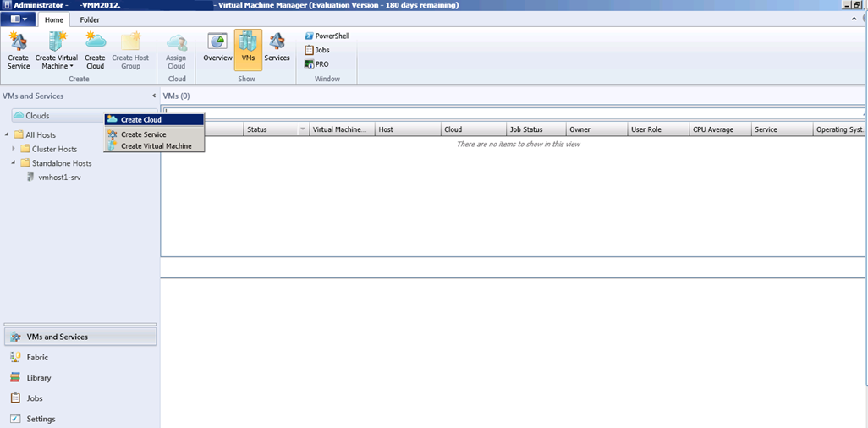Select the Cluster Hosts folder

pyautogui.click(x=49, y=150)
